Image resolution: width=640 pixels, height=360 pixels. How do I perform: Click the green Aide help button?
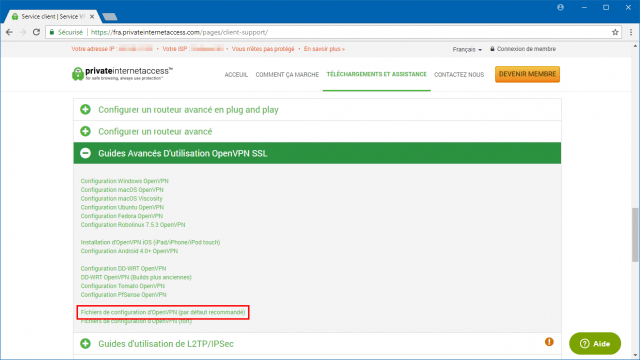click(x=595, y=344)
